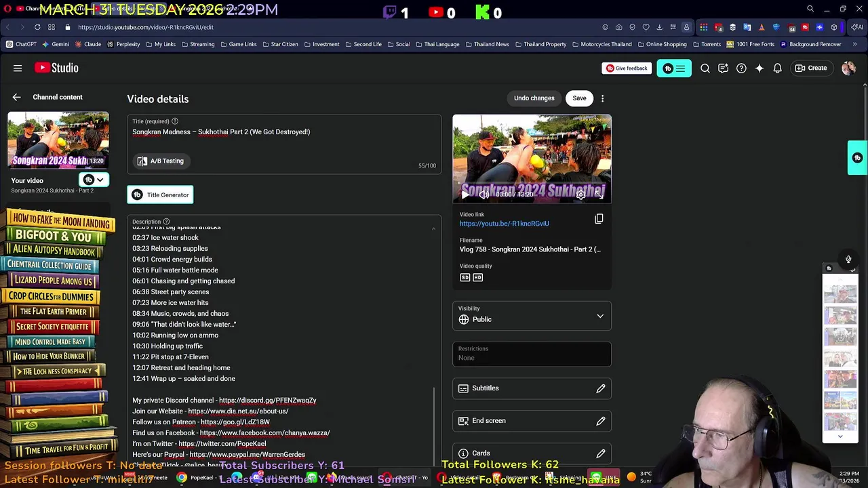Open YouTube Studio search magnifier
The image size is (868, 488).
point(705,68)
